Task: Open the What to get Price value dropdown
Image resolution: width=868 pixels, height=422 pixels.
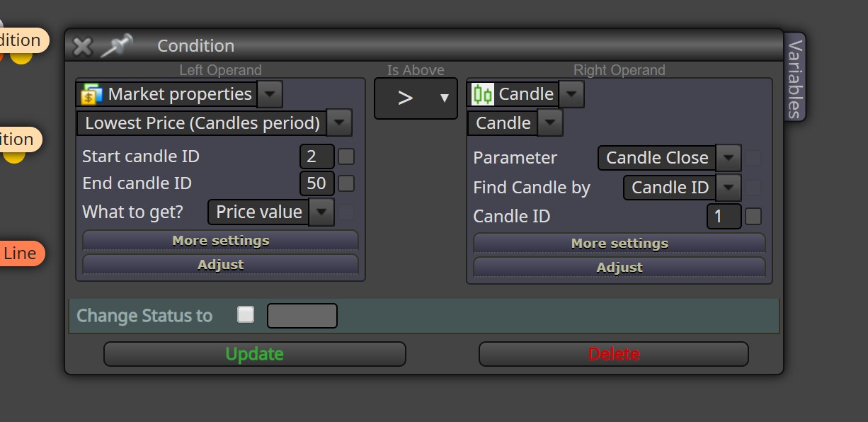Action: (x=321, y=212)
